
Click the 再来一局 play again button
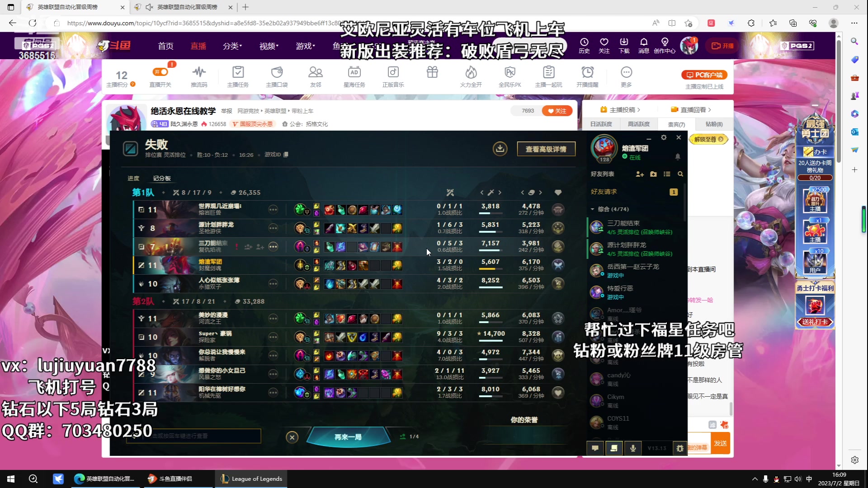(348, 437)
